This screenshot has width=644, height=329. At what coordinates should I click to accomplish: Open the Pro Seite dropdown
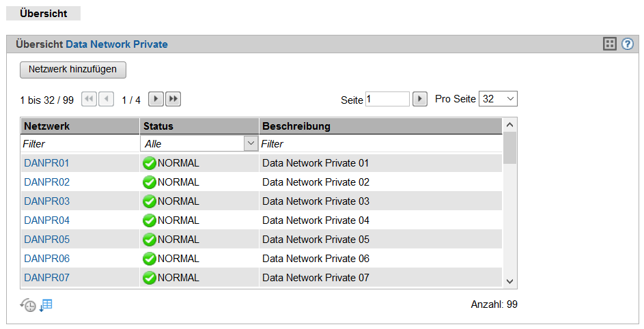click(498, 99)
